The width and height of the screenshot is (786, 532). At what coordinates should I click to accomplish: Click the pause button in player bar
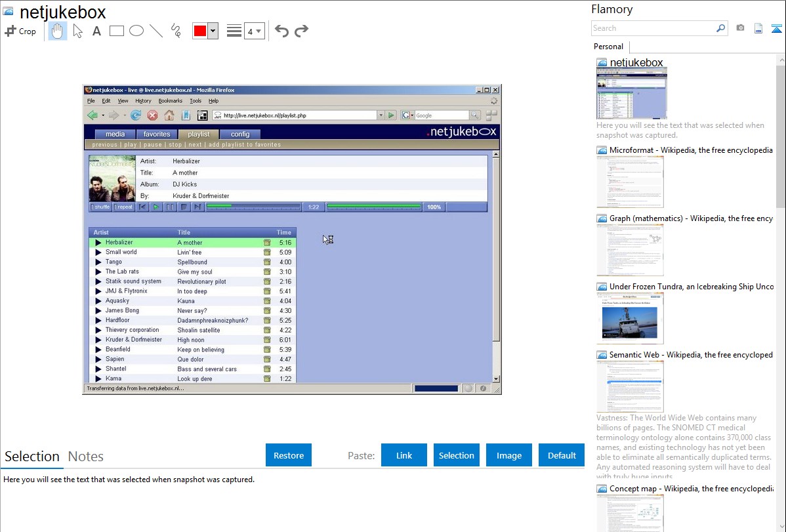171,207
